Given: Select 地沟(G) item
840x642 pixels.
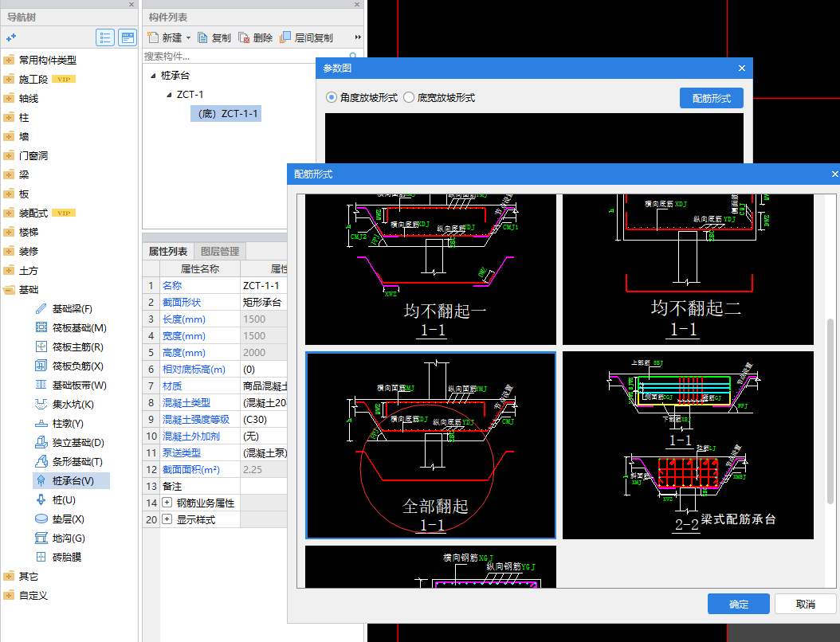Looking at the screenshot, I should [68, 538].
